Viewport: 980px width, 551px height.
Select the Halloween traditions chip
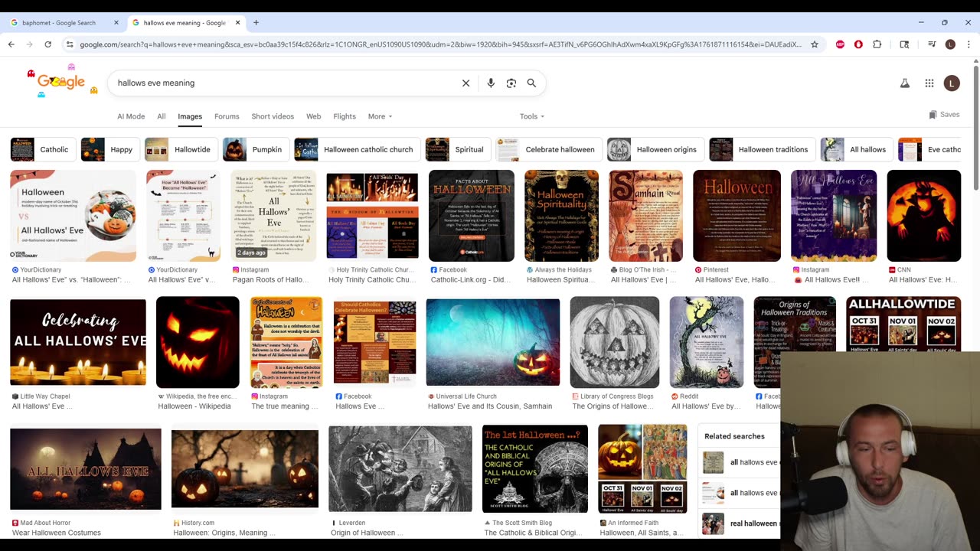point(762,149)
